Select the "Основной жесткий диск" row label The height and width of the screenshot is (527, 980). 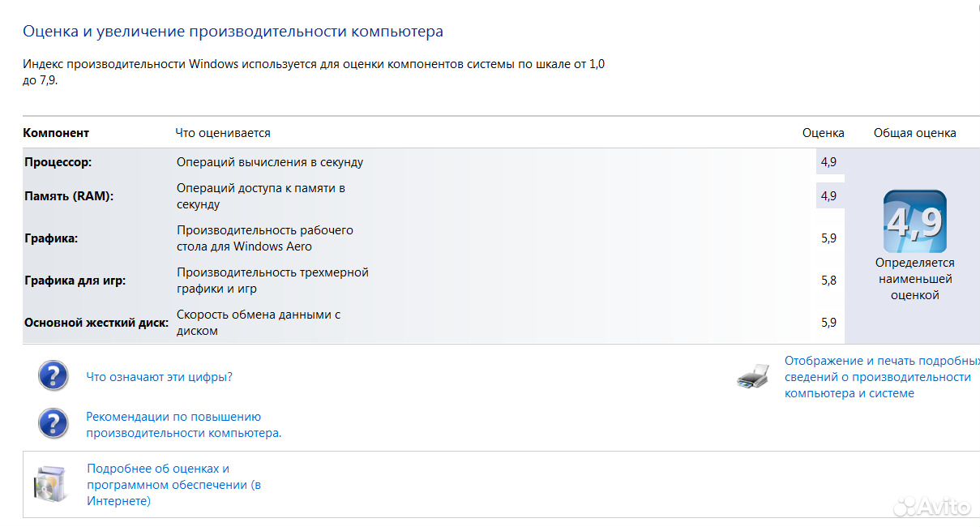[x=96, y=323]
